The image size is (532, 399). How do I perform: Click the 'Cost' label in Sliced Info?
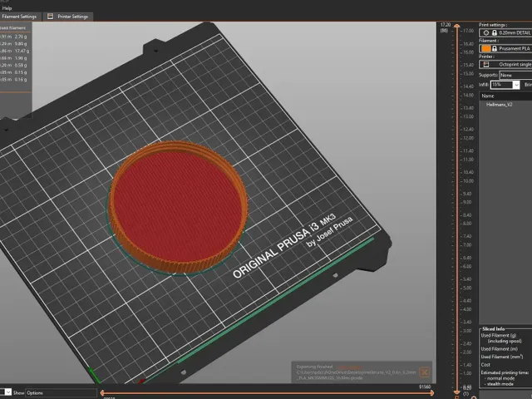(x=485, y=364)
